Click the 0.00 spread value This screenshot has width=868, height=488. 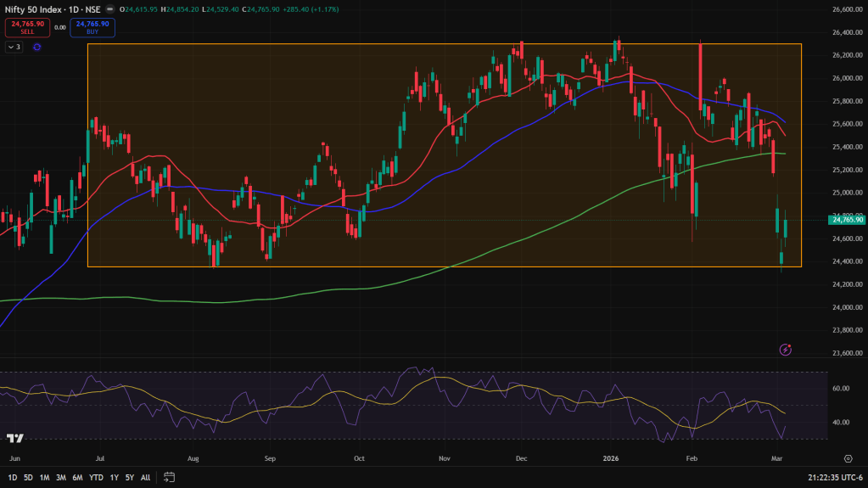click(x=59, y=28)
